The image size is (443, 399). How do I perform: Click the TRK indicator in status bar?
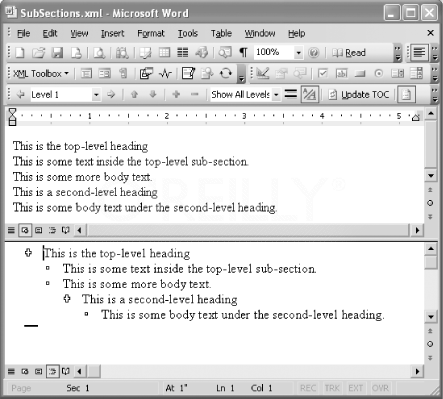click(x=332, y=388)
